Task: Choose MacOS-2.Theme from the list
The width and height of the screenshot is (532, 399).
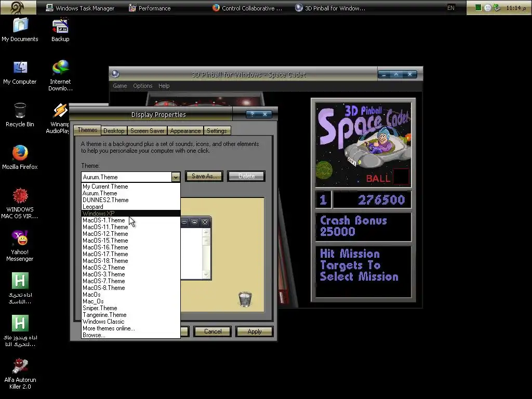Action: 131,268
